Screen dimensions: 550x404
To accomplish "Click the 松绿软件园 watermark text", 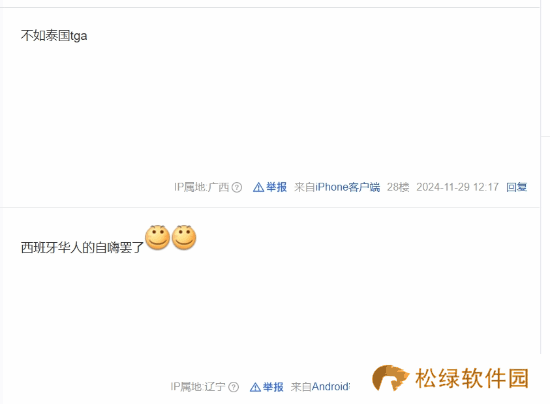I will [472, 378].
